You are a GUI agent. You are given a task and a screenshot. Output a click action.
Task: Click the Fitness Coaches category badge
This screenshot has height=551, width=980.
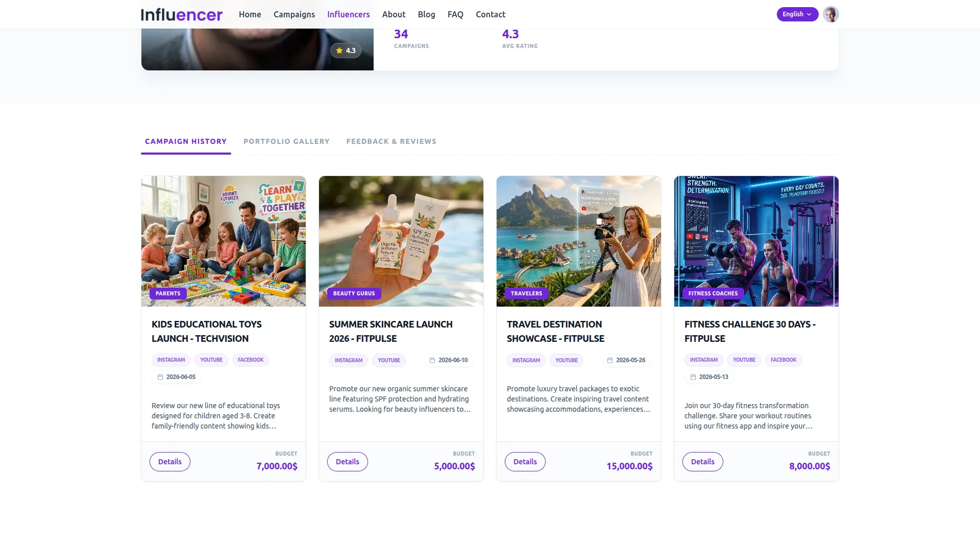pyautogui.click(x=713, y=293)
